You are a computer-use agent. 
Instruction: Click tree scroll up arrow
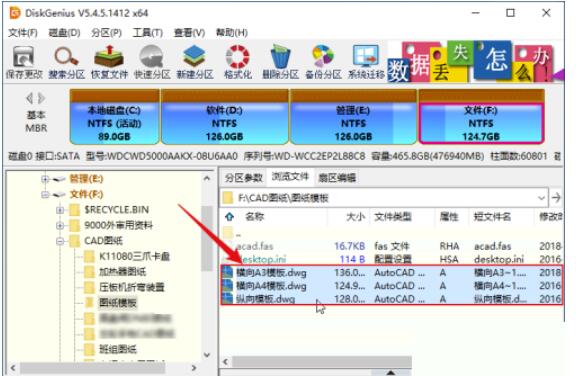coord(207,179)
